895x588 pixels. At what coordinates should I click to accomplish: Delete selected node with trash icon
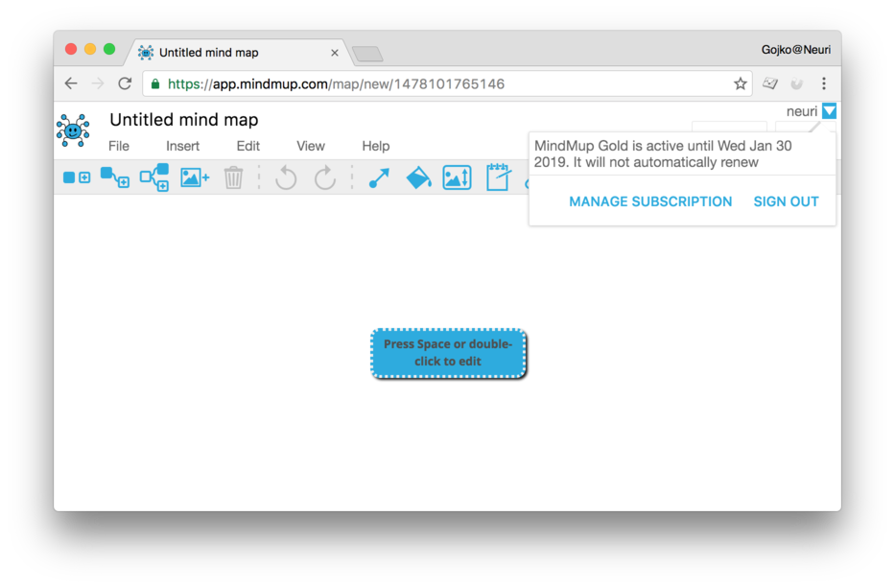click(233, 177)
